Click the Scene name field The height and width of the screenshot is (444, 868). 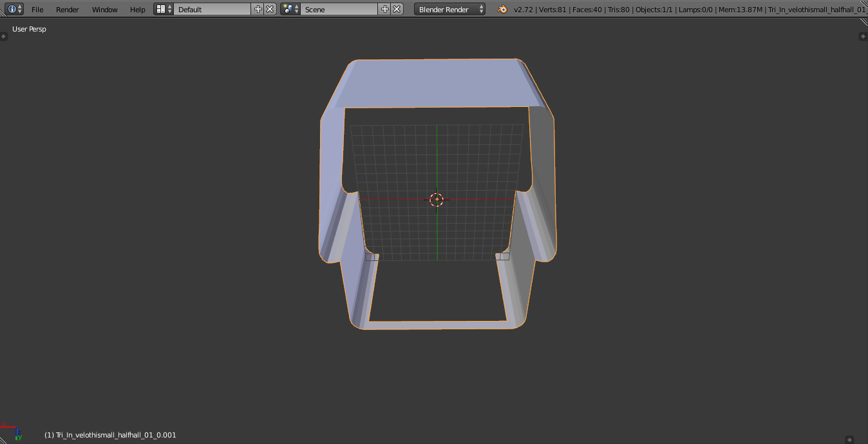tap(339, 9)
